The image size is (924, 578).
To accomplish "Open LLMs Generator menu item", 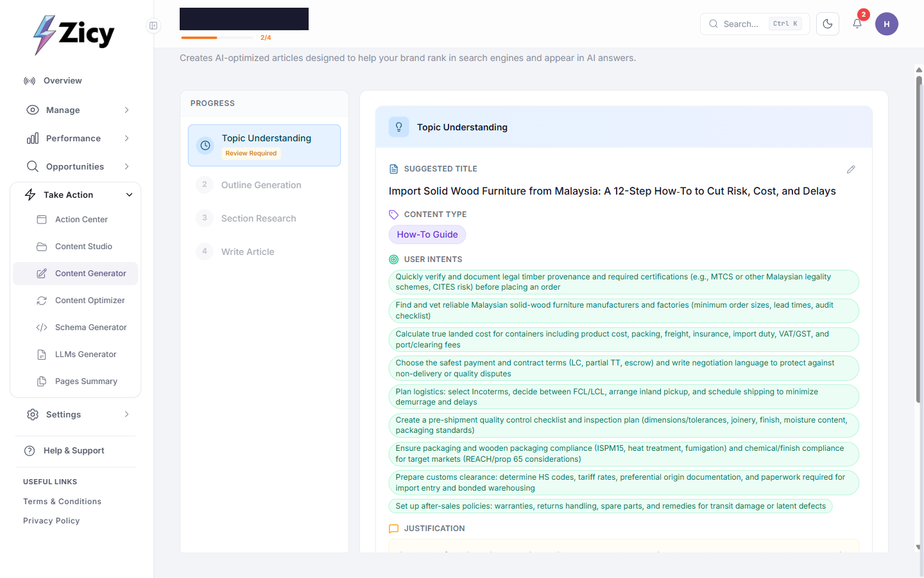I will pyautogui.click(x=76, y=355).
